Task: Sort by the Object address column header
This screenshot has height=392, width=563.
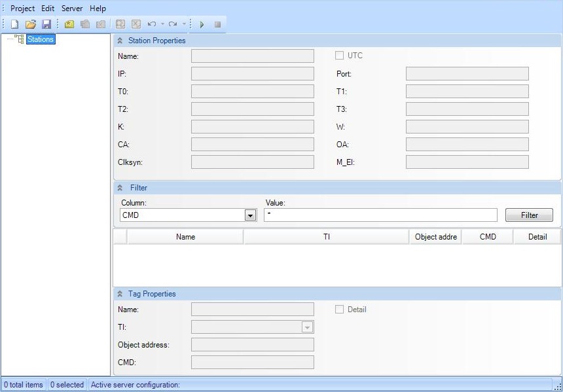Action: click(435, 237)
